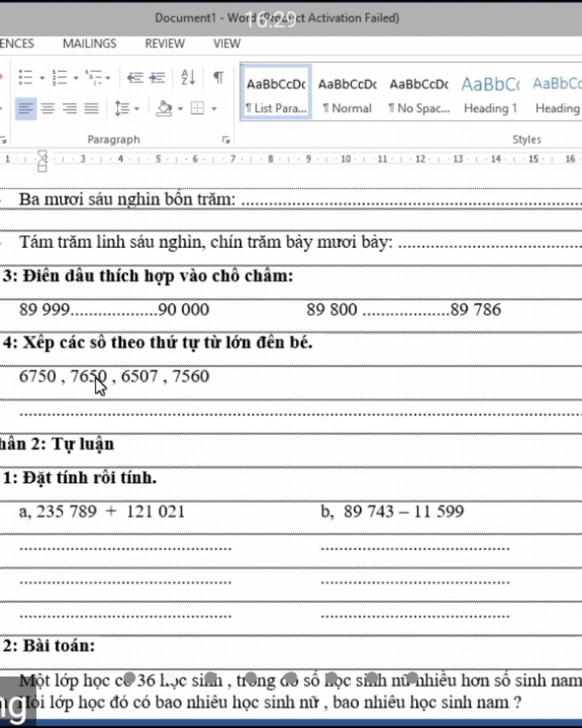Open Font dialog launcher at left edge
Screen dimensions: 582x728
3,140
